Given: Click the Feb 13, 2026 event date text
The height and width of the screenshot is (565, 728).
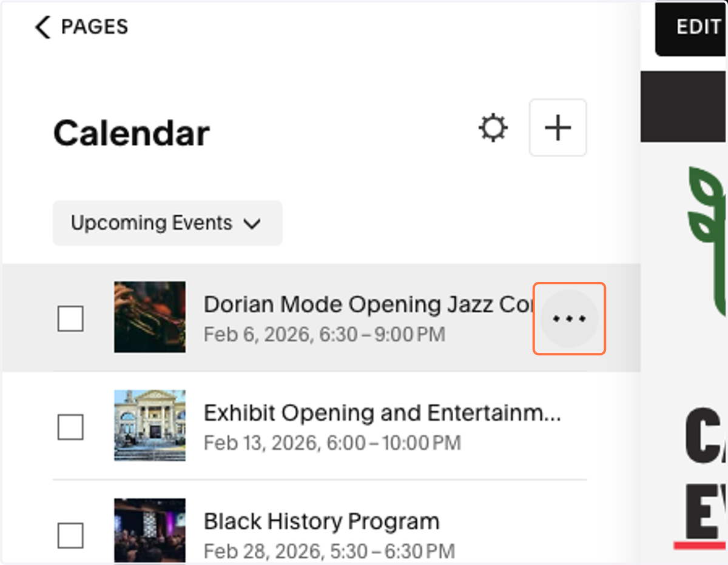Looking at the screenshot, I should pyautogui.click(x=332, y=443).
